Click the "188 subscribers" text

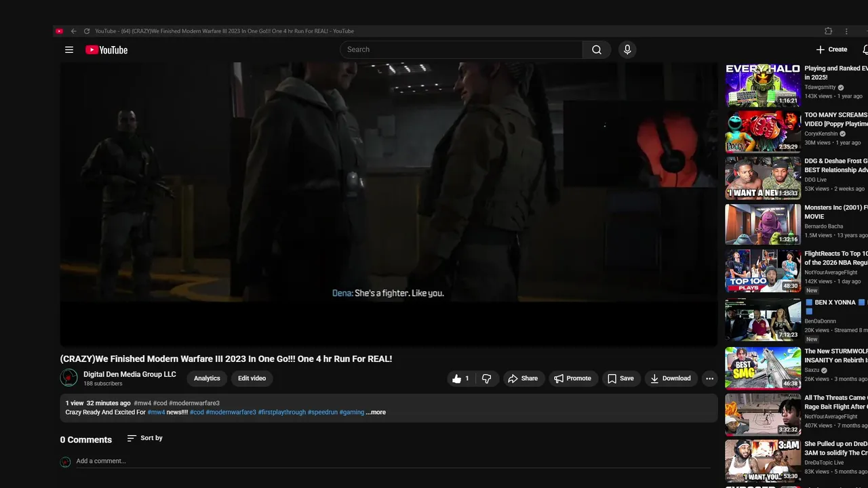(103, 384)
